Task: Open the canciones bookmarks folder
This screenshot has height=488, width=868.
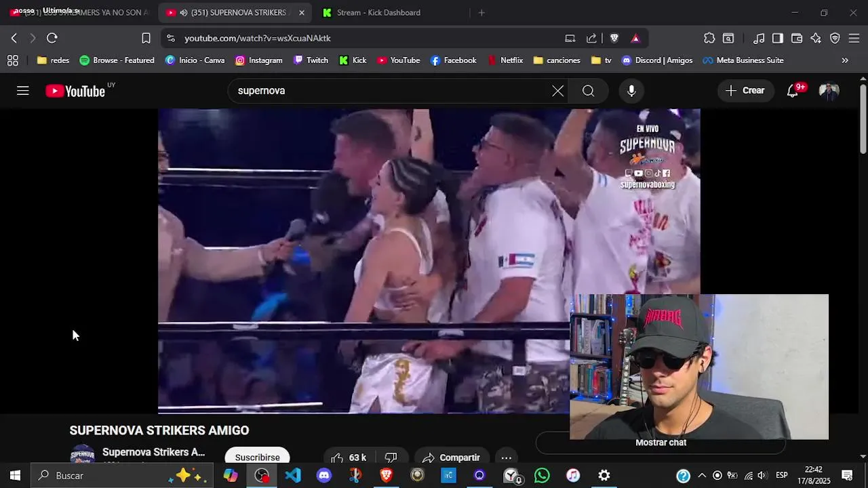Action: [557, 60]
